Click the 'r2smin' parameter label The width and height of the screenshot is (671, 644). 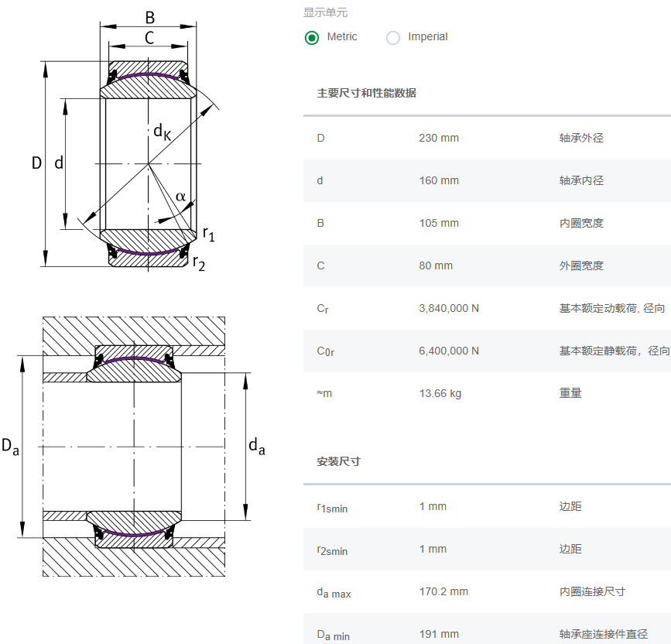tap(332, 550)
